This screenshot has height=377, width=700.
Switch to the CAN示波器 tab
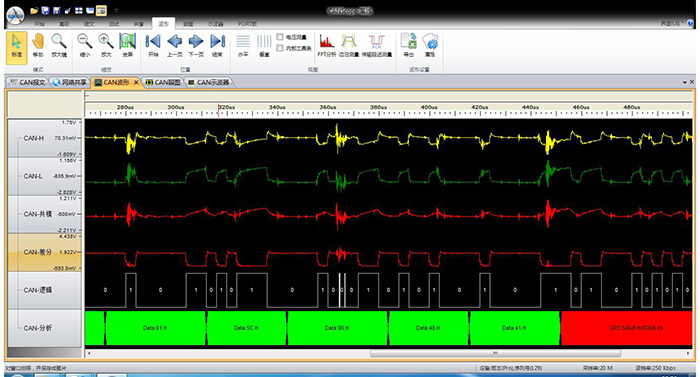tap(209, 82)
